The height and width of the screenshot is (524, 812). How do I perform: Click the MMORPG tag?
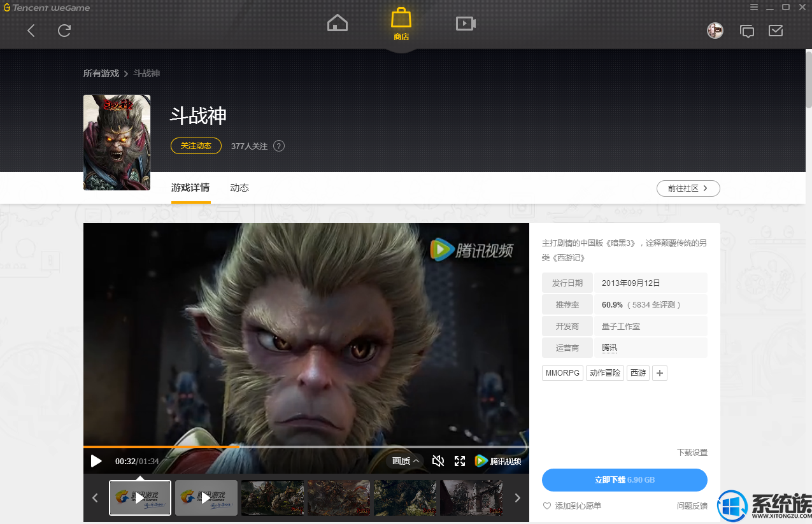563,373
